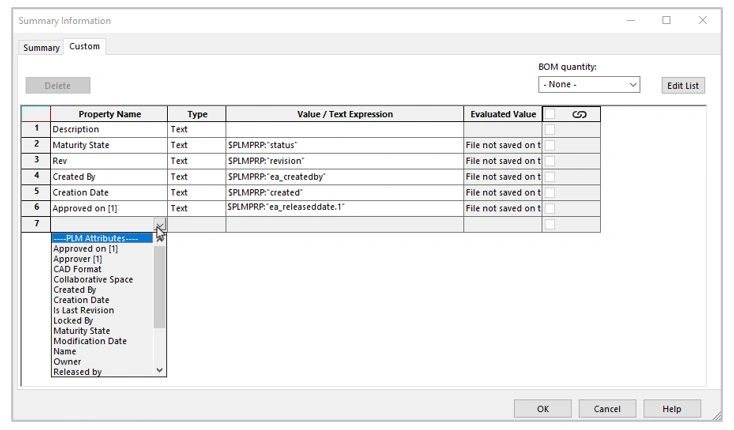Enable link checkbox for Maturity State row

550,145
